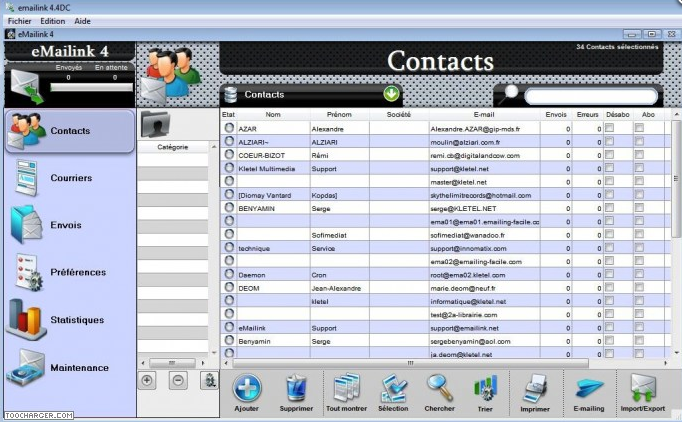Select email informatique@kletel.net

point(468,301)
